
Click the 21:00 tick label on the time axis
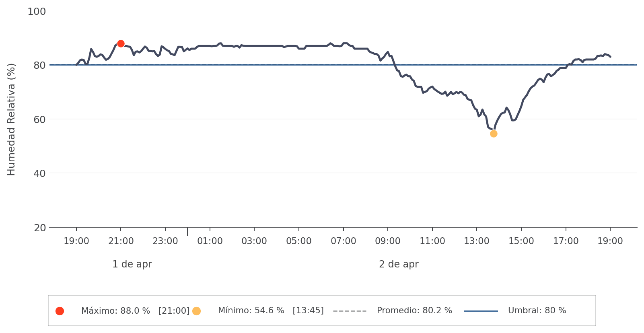pyautogui.click(x=121, y=241)
